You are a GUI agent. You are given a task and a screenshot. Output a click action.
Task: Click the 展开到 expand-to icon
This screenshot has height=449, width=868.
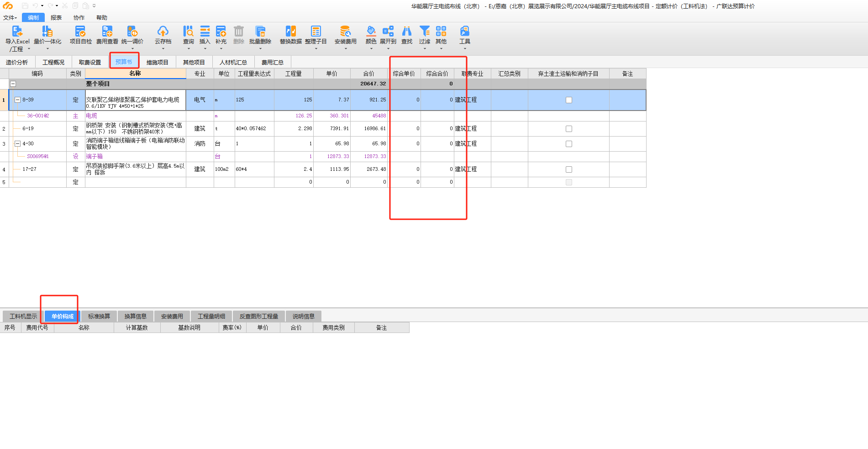click(x=388, y=31)
